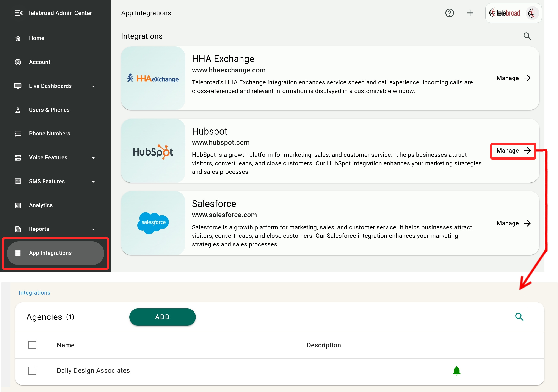
Task: Click Manage for Hubspot integration
Action: (x=513, y=151)
